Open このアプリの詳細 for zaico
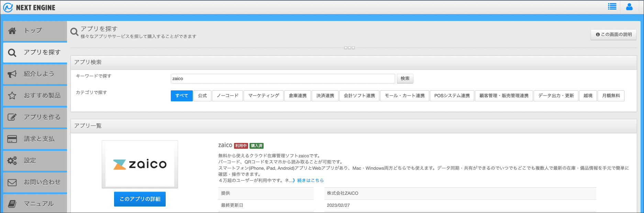This screenshot has height=213, width=644. click(x=140, y=199)
